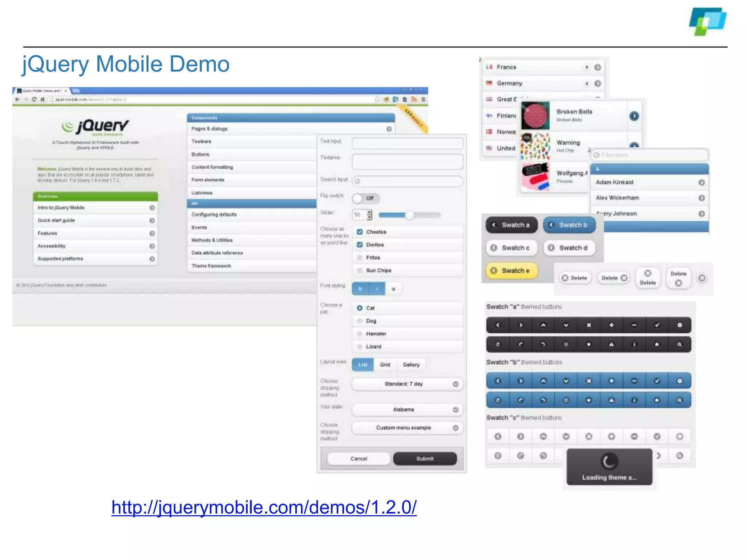The width and height of the screenshot is (747, 560).
Task: Open the Alabama state dropdown
Action: coord(407,409)
